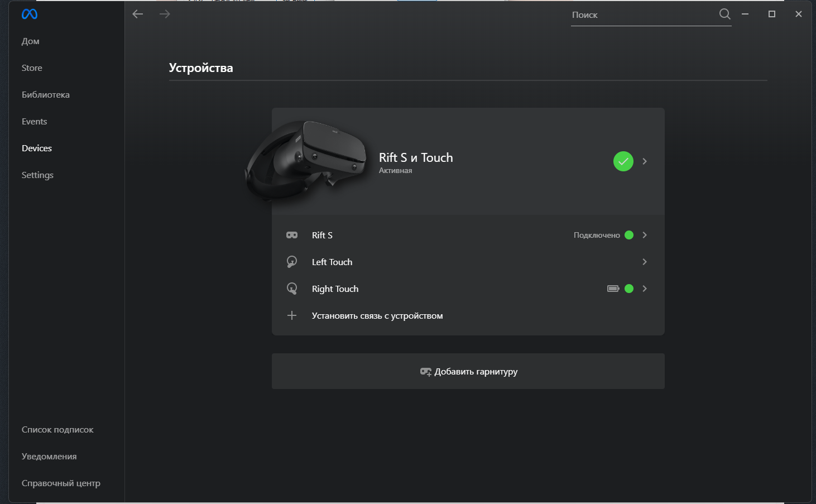Click the green active checkmark badge
816x504 pixels.
point(623,161)
